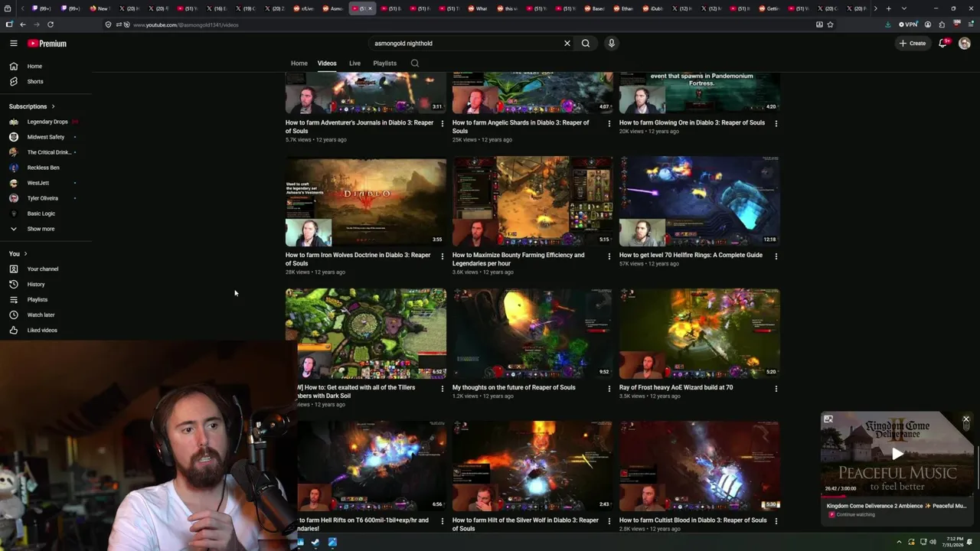Start voice search with the microphone
The height and width of the screenshot is (551, 980).
pyautogui.click(x=611, y=44)
